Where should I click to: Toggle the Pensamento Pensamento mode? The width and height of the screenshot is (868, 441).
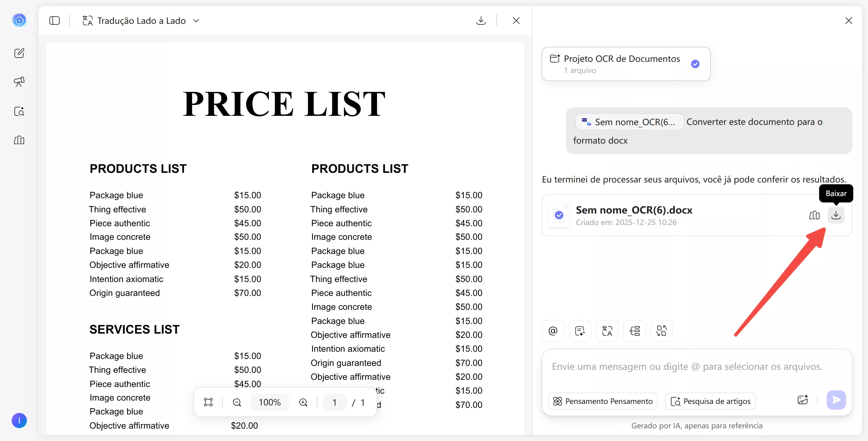pyautogui.click(x=603, y=401)
